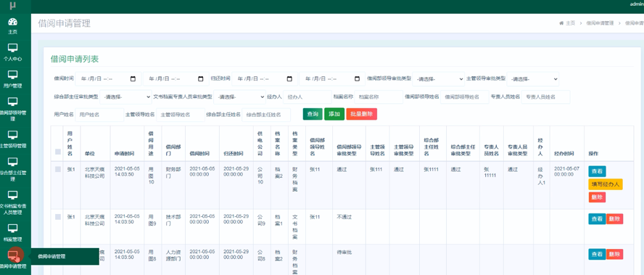Open calendar picker of second 借阅时间 field
The height and width of the screenshot is (275, 644).
point(200,78)
